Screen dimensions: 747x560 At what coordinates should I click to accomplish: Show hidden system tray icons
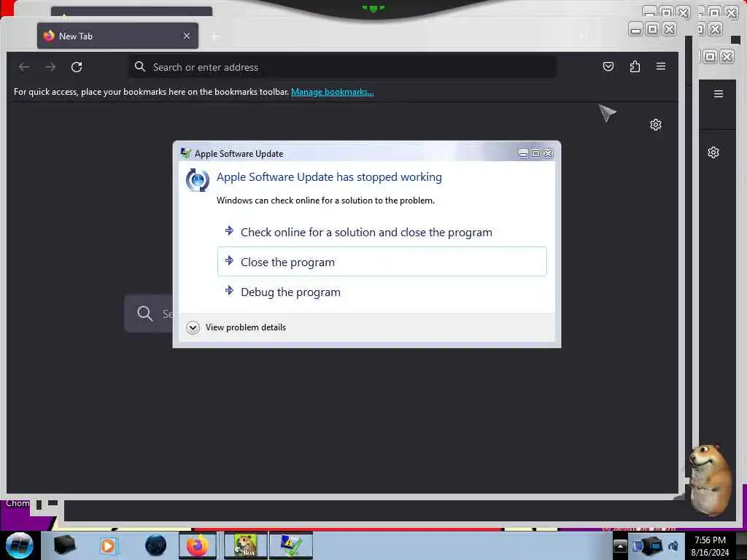[620, 545]
